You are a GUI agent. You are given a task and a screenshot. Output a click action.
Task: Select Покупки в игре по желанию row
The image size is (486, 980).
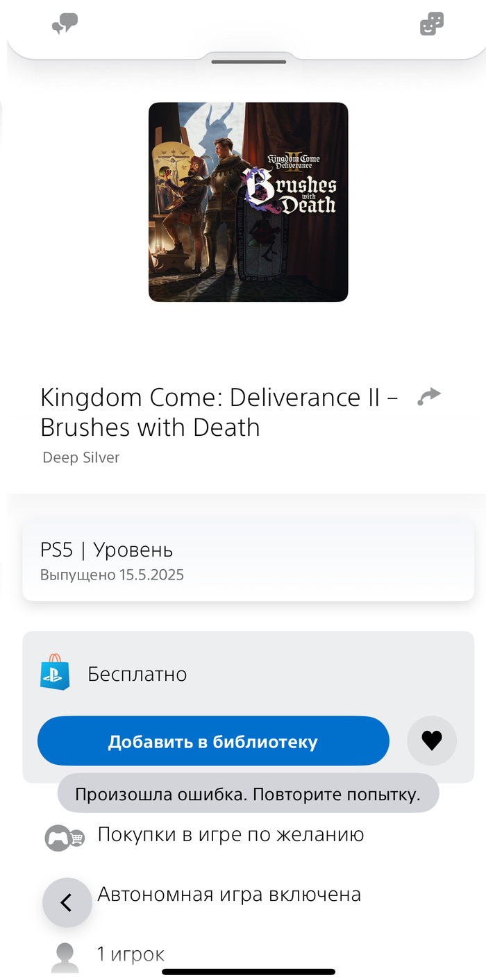(x=231, y=834)
